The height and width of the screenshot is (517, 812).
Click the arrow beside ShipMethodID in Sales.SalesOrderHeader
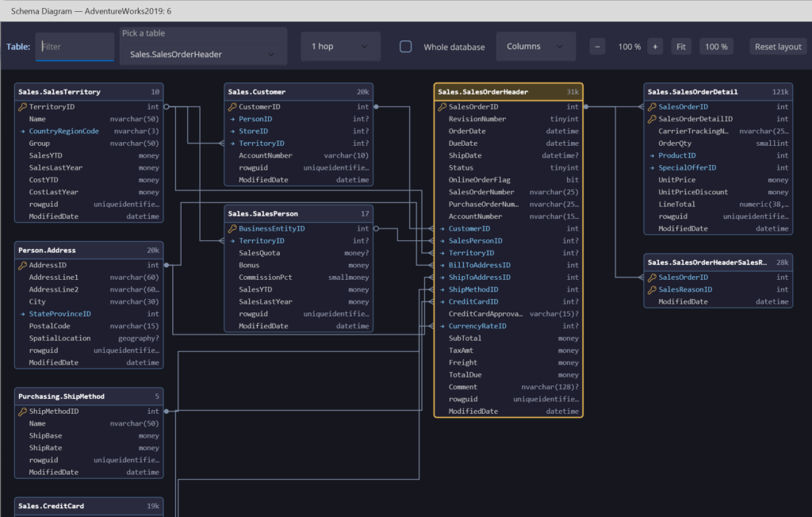[x=442, y=289]
